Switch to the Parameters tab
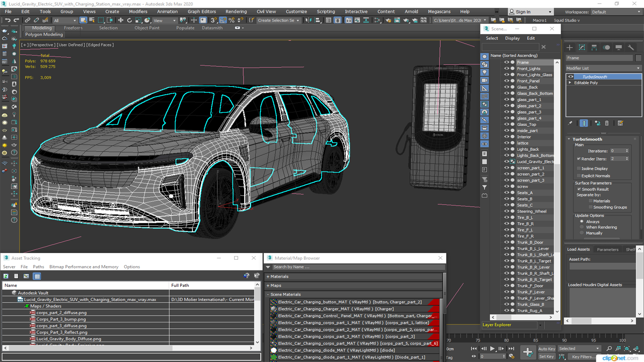This screenshot has height=362, width=644. click(607, 249)
